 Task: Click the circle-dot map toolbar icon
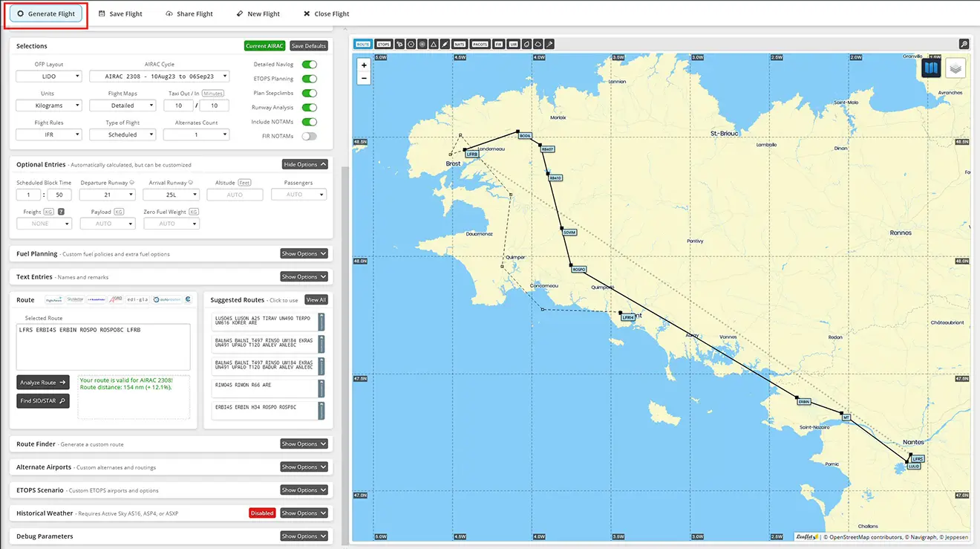coord(411,45)
